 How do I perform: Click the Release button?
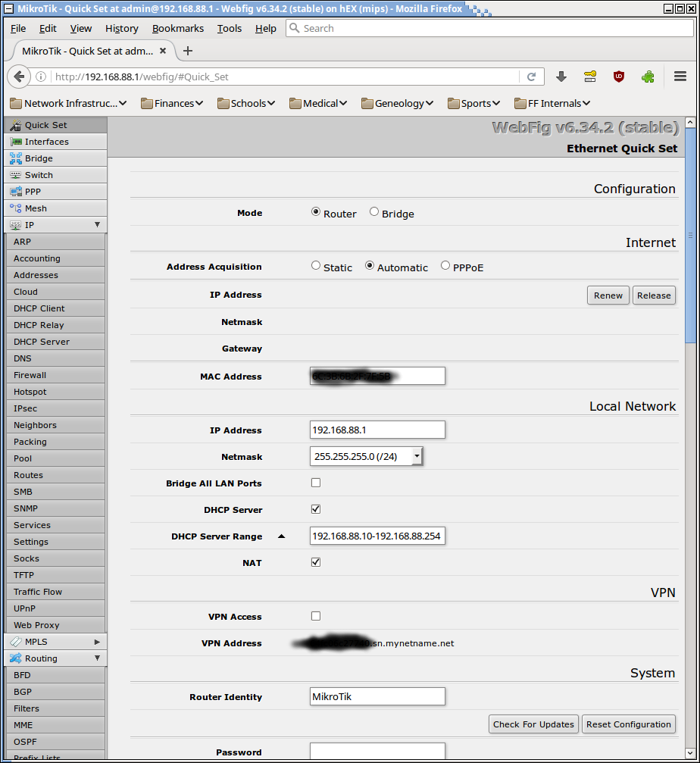coord(654,296)
